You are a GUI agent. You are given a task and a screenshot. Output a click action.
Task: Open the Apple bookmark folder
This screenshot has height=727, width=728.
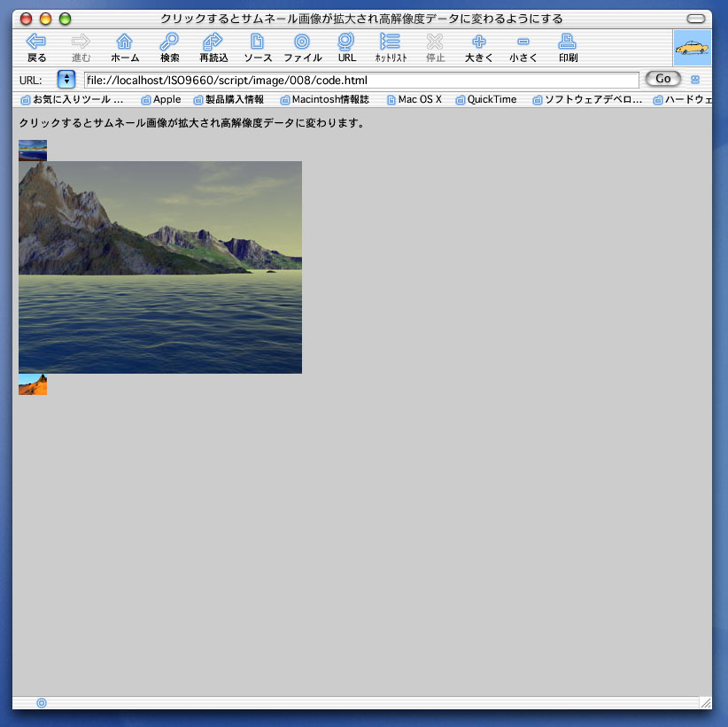tap(161, 99)
